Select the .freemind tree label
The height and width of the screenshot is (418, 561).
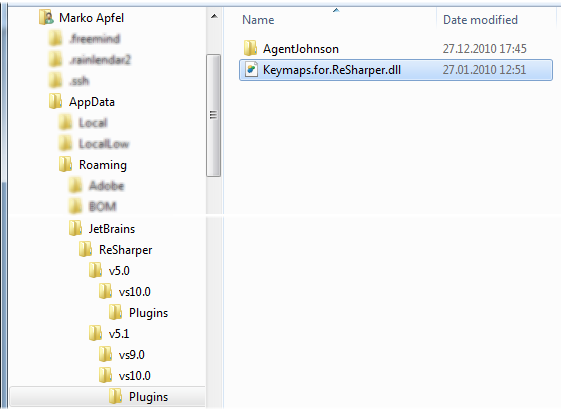tap(95, 38)
